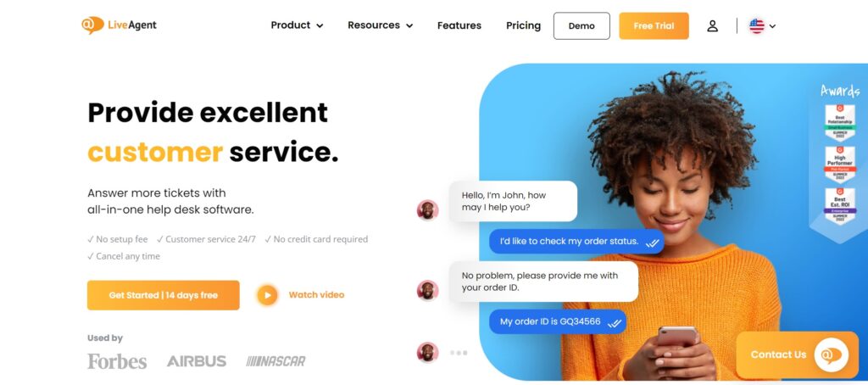Click the Forbes logo
The height and width of the screenshot is (385, 868).
coord(117,362)
